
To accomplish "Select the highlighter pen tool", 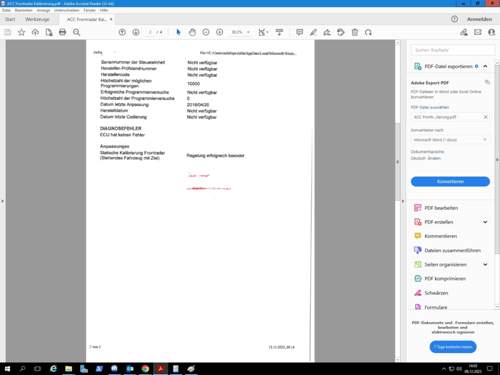I will coord(313,32).
